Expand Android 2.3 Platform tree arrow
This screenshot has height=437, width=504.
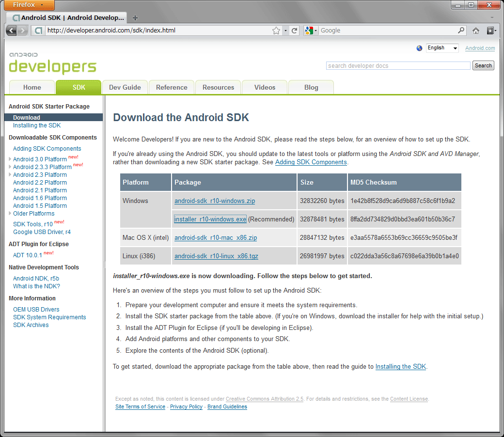coord(10,174)
